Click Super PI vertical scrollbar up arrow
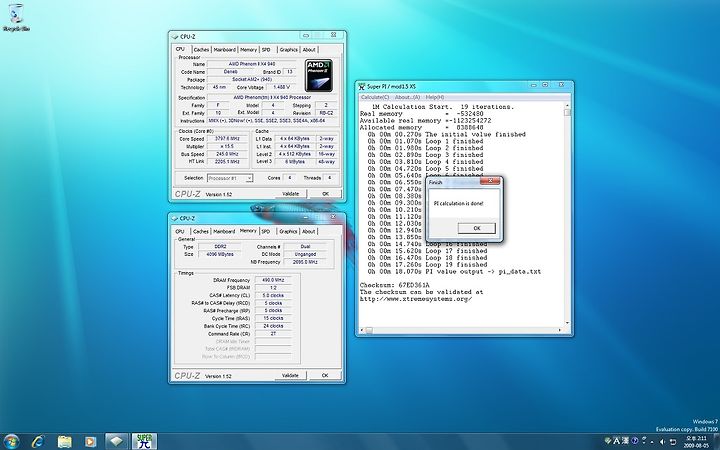720x450 pixels. 567,106
